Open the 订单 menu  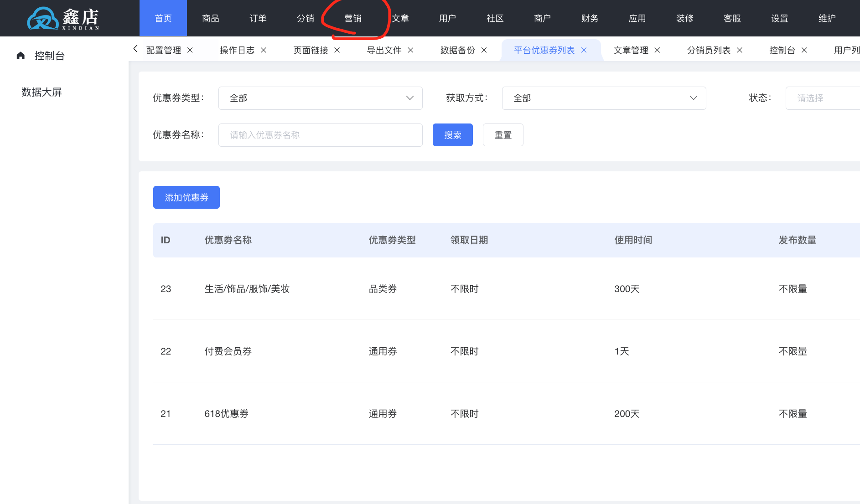click(x=258, y=18)
